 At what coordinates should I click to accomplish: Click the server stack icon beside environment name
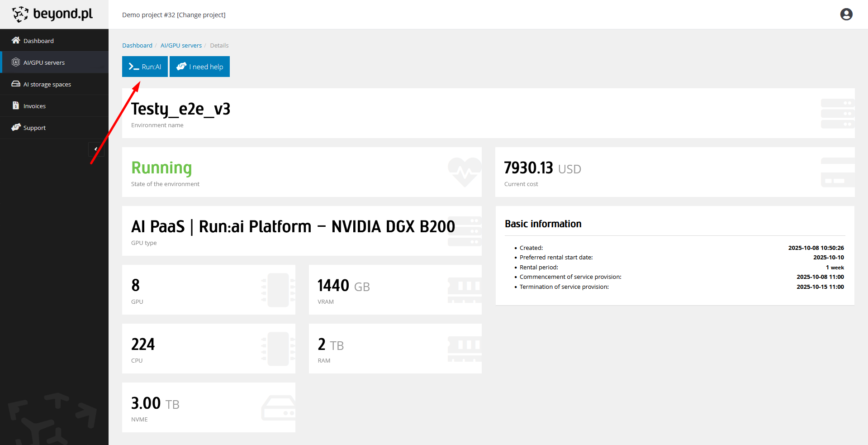pyautogui.click(x=838, y=114)
